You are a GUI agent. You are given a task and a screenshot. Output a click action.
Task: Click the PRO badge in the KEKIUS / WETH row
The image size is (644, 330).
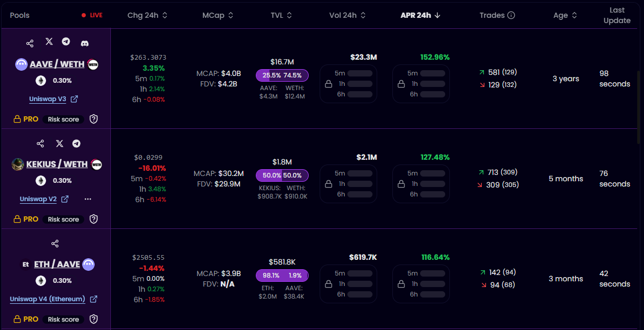tap(26, 219)
